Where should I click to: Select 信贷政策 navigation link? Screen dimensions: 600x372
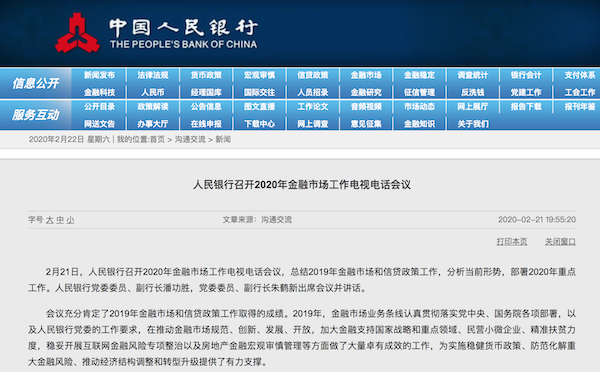point(313,75)
